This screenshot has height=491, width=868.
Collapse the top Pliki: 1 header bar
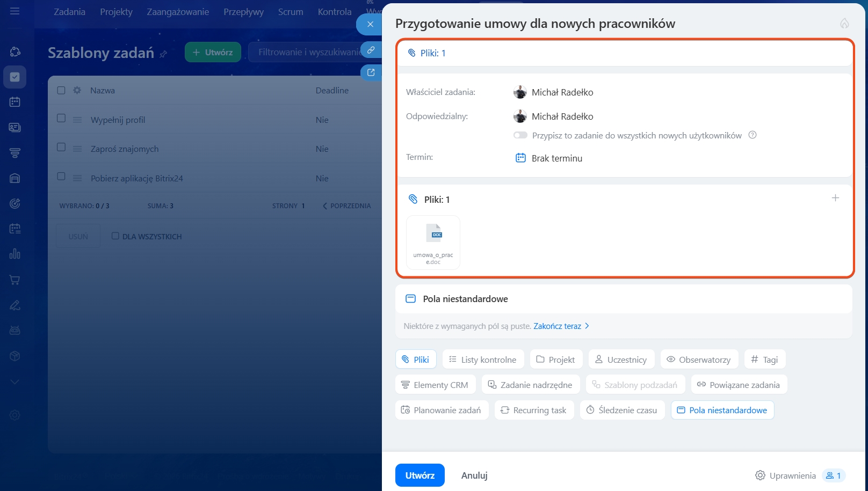click(625, 53)
